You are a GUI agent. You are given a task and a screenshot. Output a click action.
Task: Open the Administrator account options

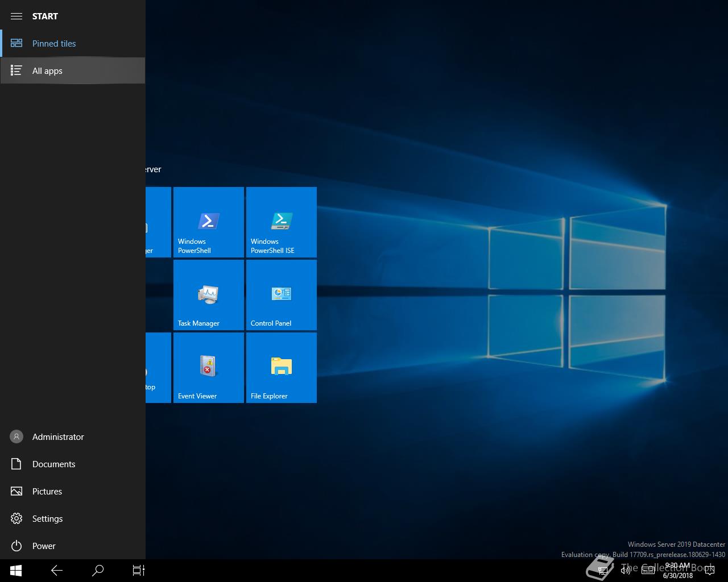point(73,436)
